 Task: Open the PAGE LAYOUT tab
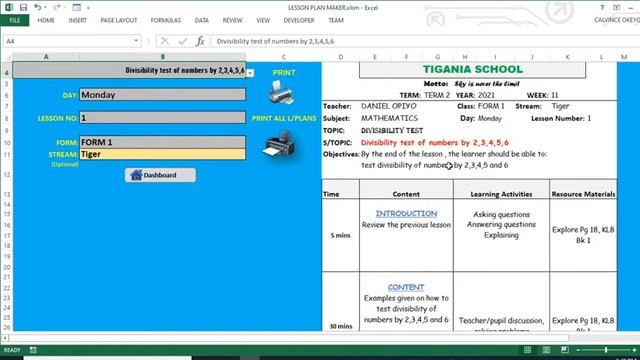(x=119, y=20)
